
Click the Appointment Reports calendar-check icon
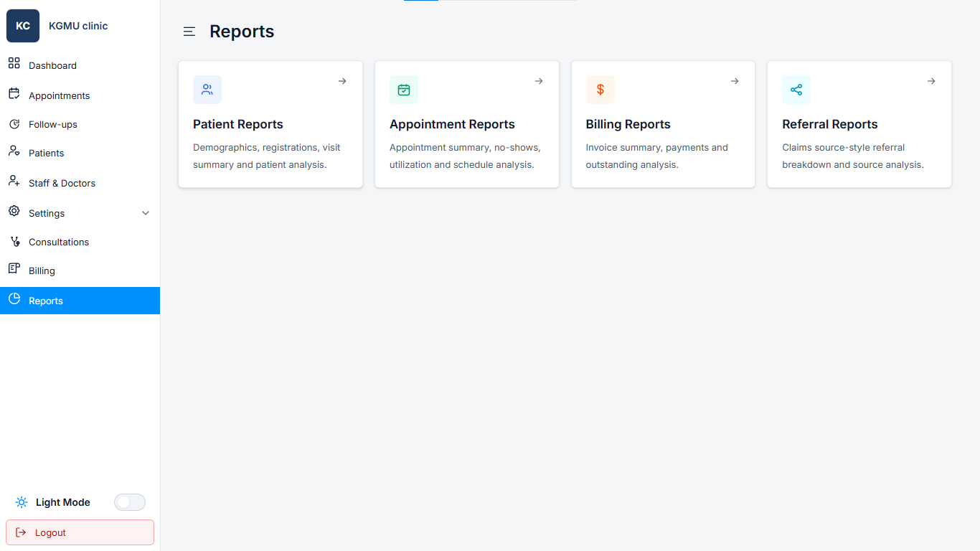(404, 90)
